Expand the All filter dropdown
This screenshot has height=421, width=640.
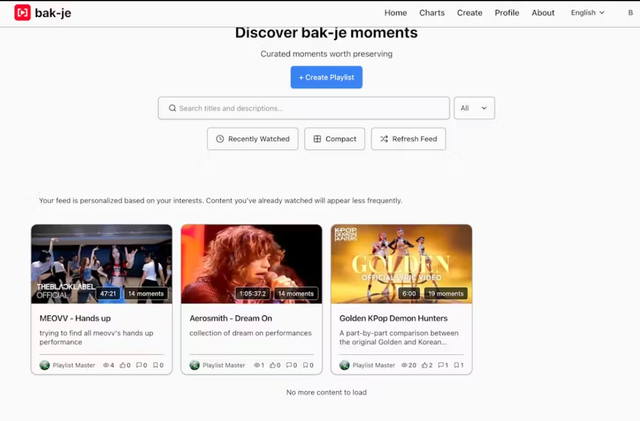474,108
